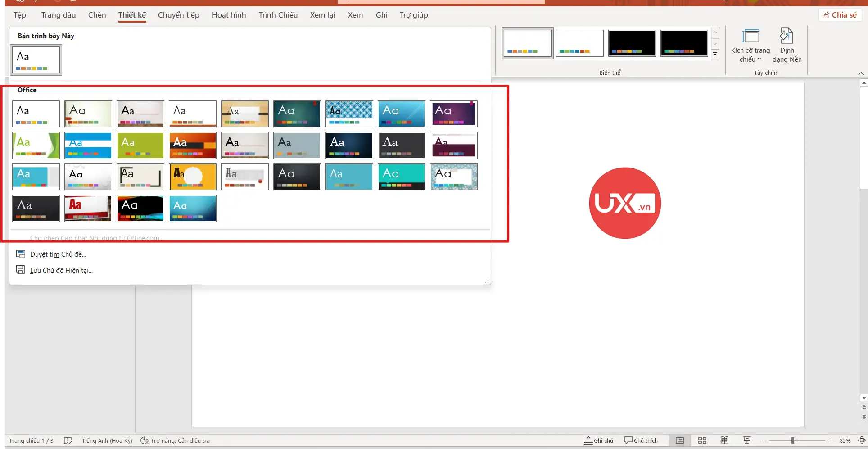Switch to Slide Sorter view icon
The height and width of the screenshot is (449, 868).
(x=702, y=440)
